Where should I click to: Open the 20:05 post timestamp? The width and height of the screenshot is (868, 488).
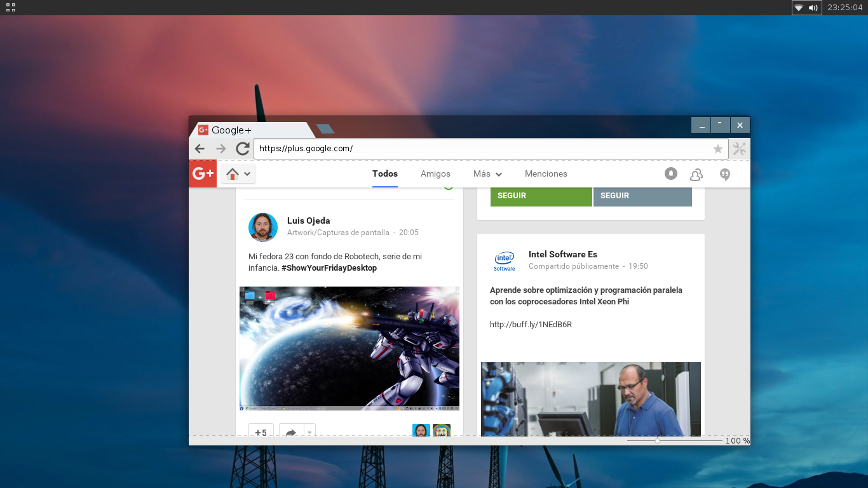point(409,233)
